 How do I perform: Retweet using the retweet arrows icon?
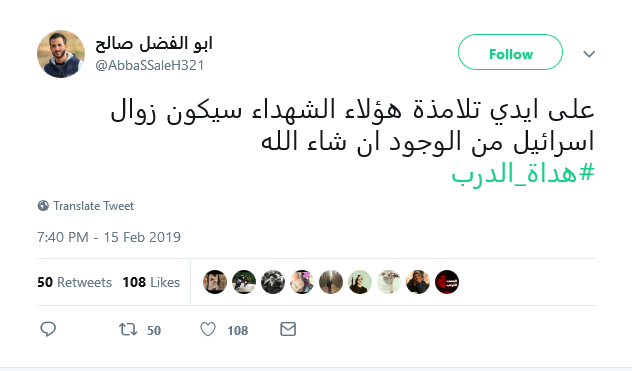(x=128, y=329)
